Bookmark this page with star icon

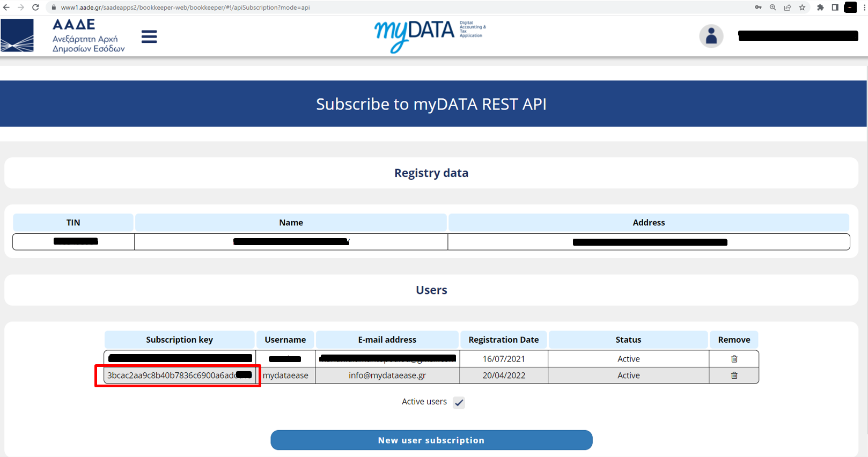(802, 8)
